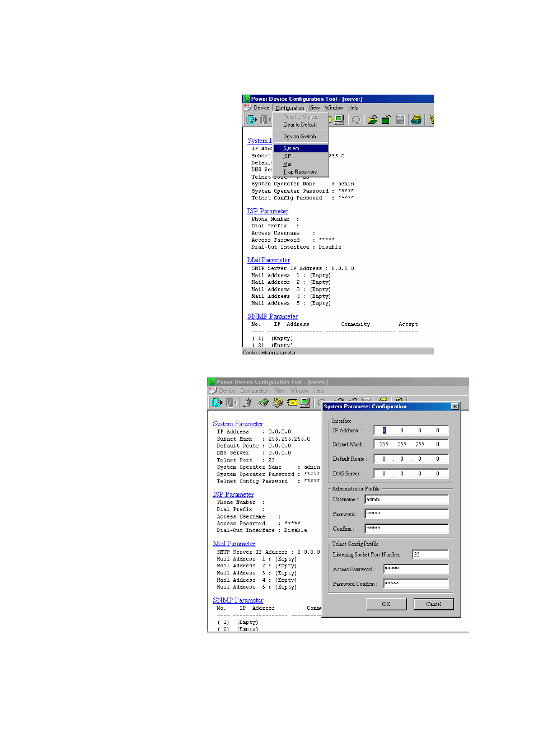Click the Default Route field in the dialog

click(x=411, y=459)
